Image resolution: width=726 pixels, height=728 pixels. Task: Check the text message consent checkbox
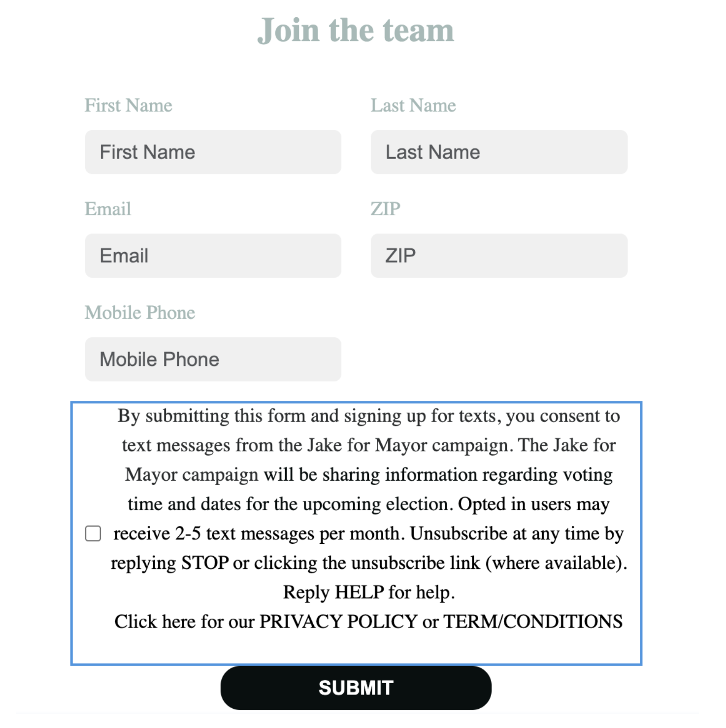click(93, 533)
